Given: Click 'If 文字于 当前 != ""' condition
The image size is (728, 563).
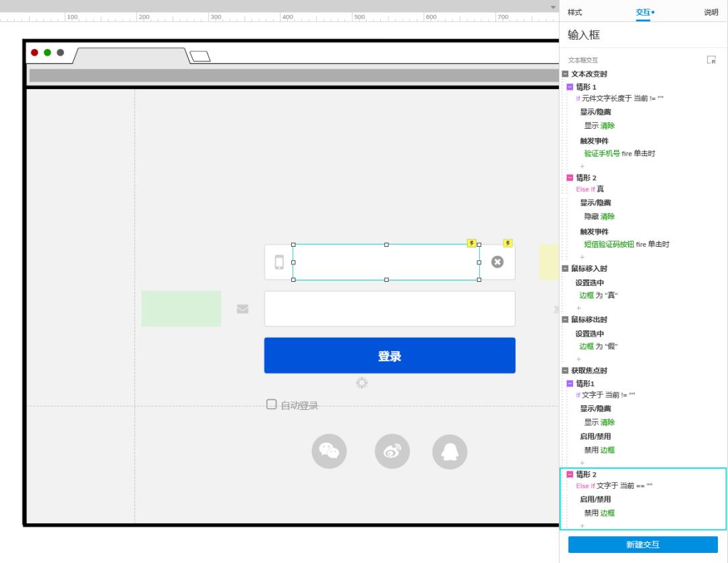Looking at the screenshot, I should pyautogui.click(x=605, y=395).
